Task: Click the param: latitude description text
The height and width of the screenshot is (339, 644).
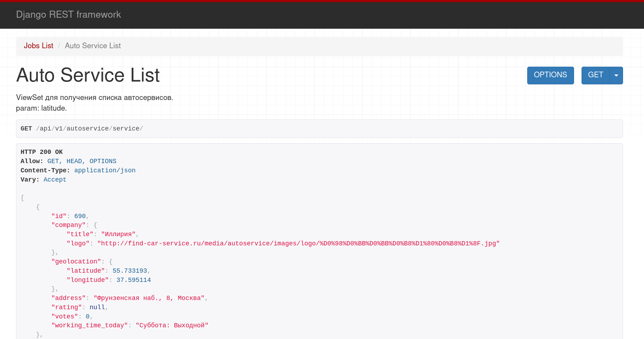Action: pyautogui.click(x=41, y=108)
